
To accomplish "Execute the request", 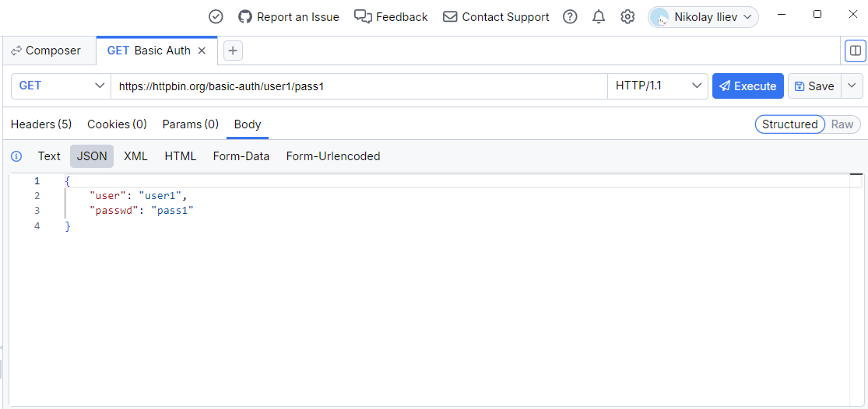I will tap(748, 86).
